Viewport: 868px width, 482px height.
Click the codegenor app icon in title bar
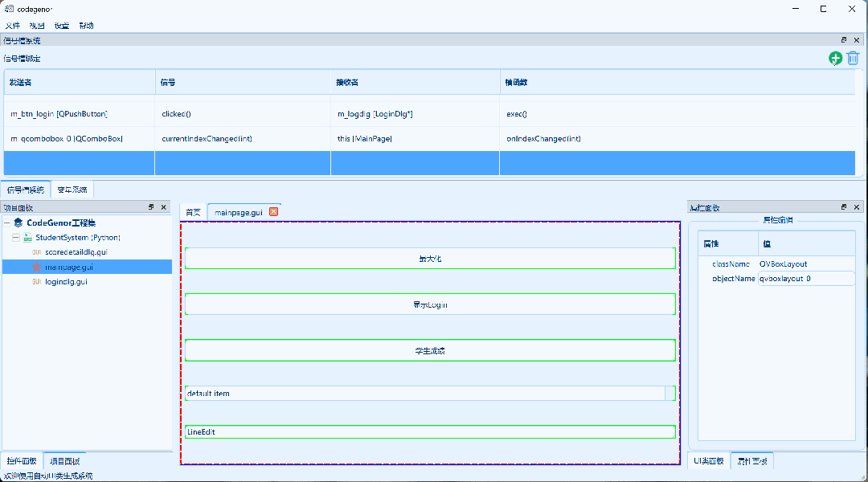pos(9,9)
